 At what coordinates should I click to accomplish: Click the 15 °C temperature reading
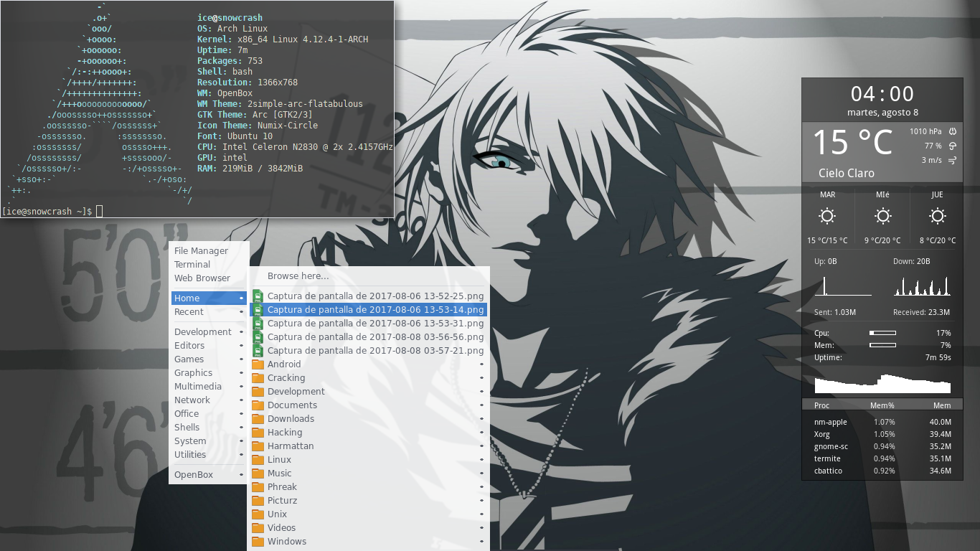(x=852, y=142)
